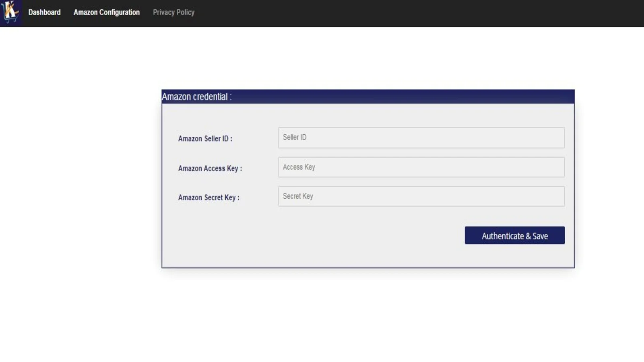Open the Privacy Policy link
The height and width of the screenshot is (362, 644).
pos(173,12)
